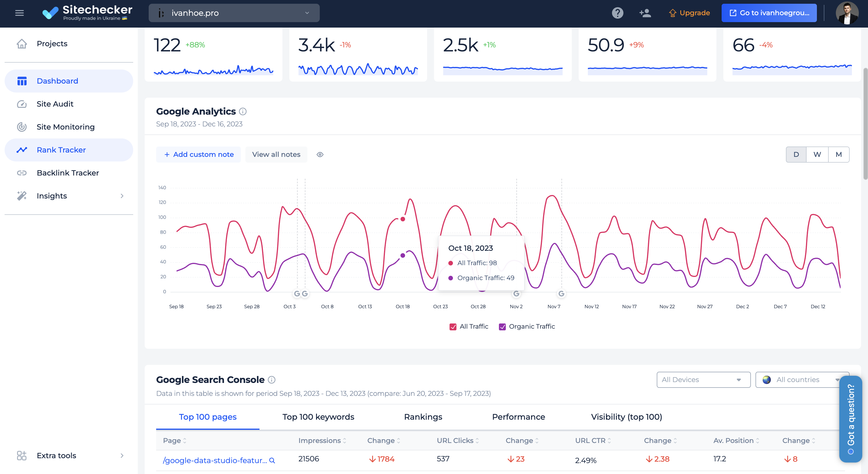The height and width of the screenshot is (474, 868).
Task: Select All Devices dropdown filter
Action: tap(700, 380)
